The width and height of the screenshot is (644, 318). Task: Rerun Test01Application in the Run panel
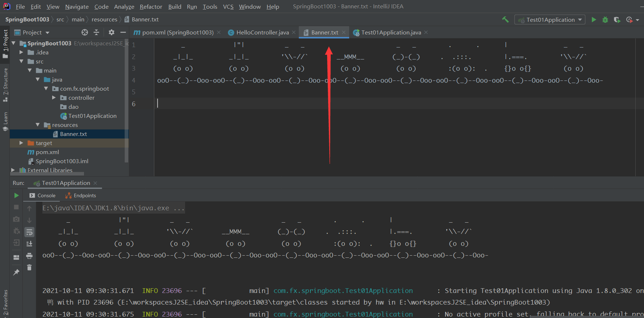point(16,195)
